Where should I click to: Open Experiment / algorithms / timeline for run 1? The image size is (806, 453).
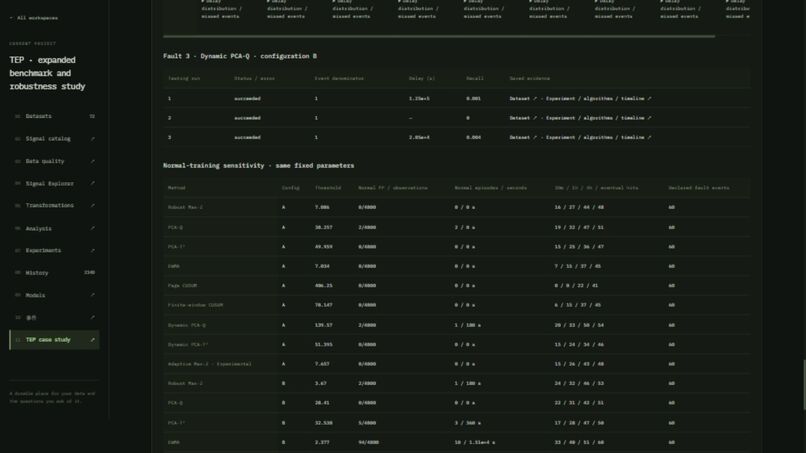[x=598, y=98]
